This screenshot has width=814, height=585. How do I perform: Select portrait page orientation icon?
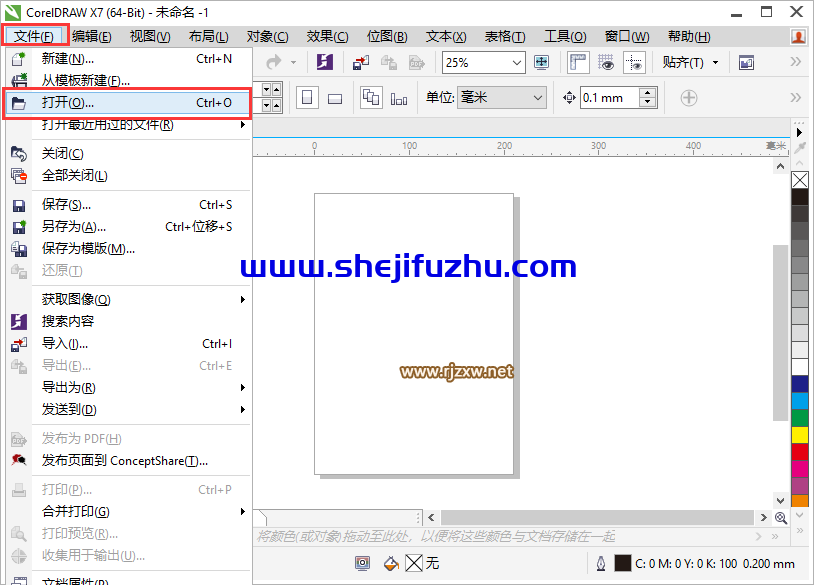tap(307, 98)
